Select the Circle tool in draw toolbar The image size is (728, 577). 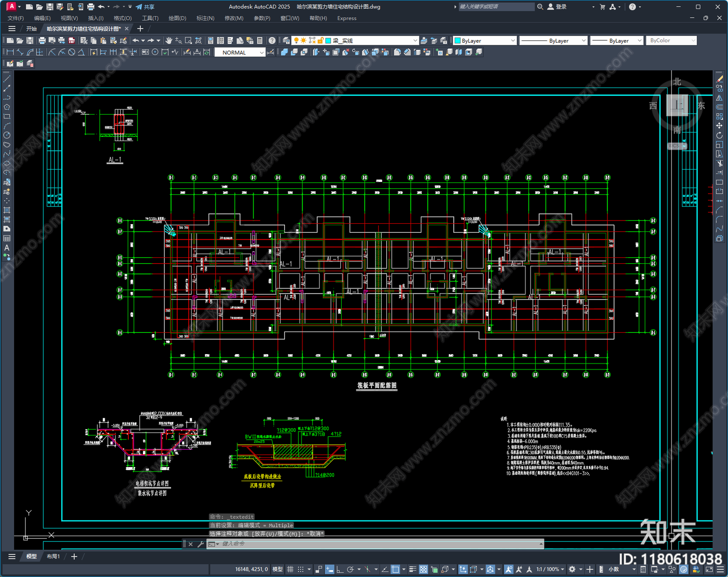click(x=7, y=135)
